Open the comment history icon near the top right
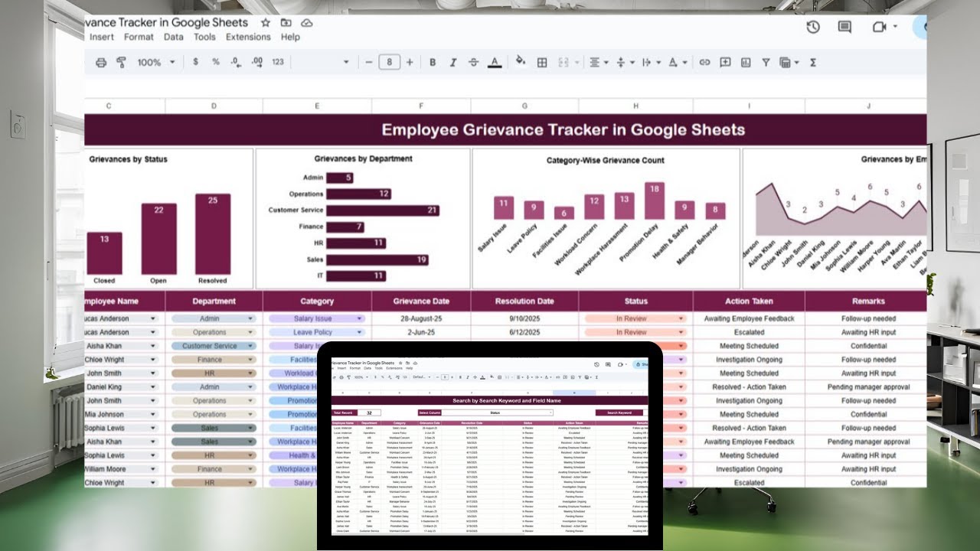Viewport: 980px width, 551px height. click(x=844, y=27)
